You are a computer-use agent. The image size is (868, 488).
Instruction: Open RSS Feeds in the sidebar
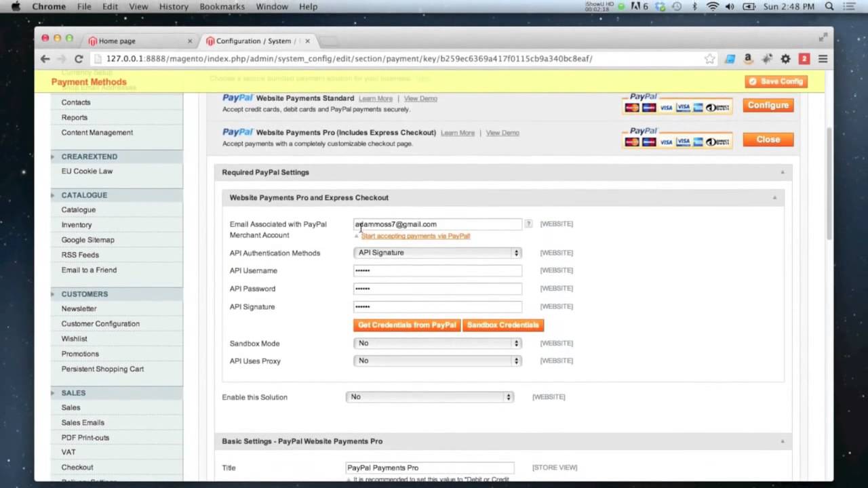[80, 255]
